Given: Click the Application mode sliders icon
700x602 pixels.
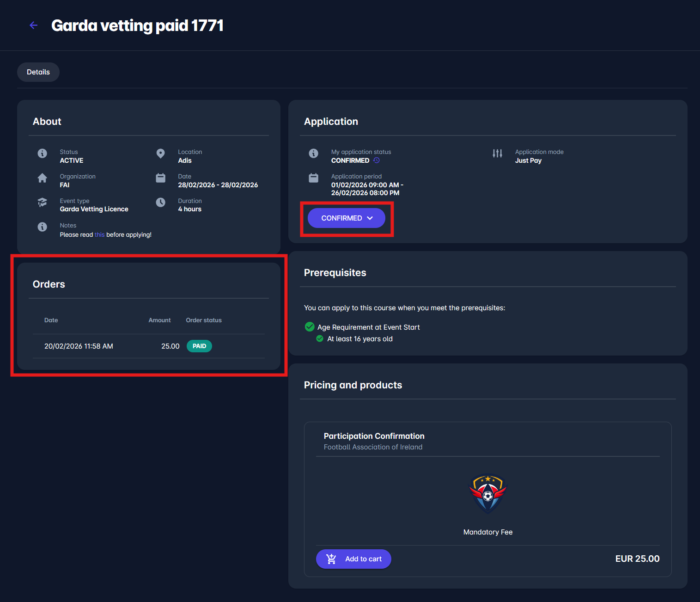Looking at the screenshot, I should pos(497,154).
